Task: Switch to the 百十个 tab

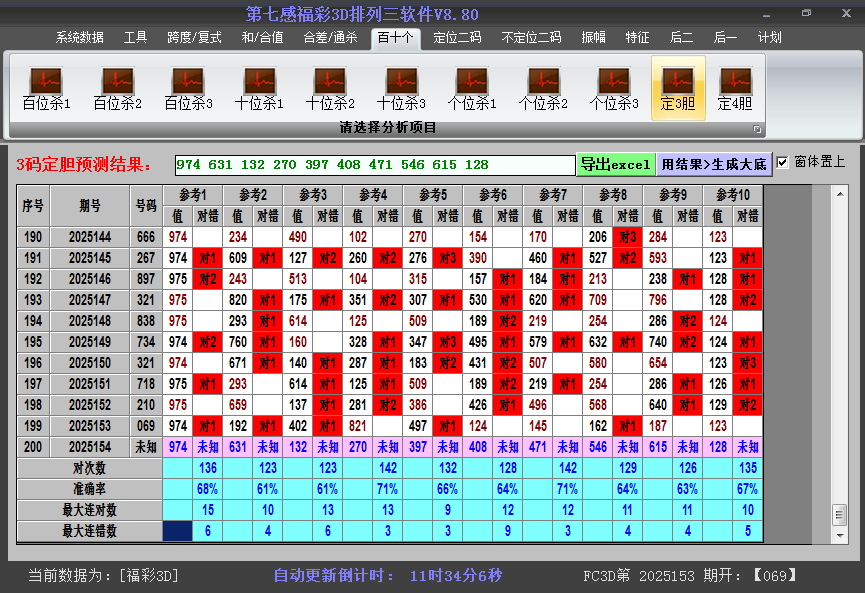Action: [x=396, y=38]
